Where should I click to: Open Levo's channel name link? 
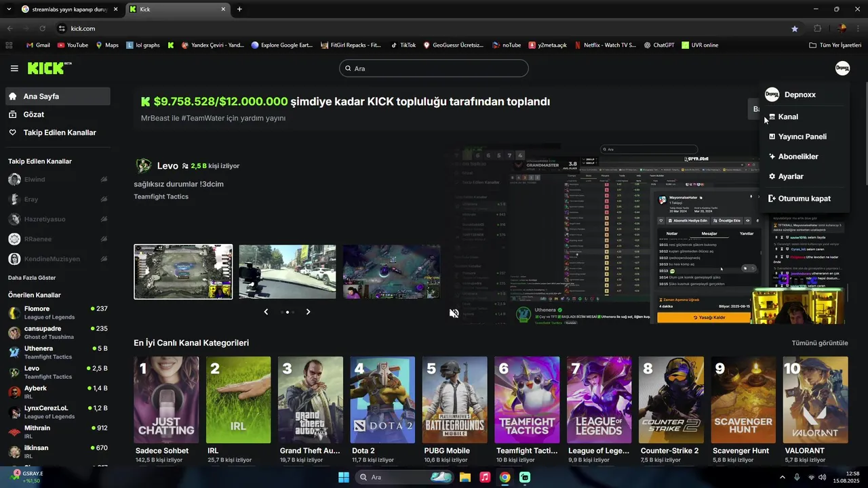point(167,165)
